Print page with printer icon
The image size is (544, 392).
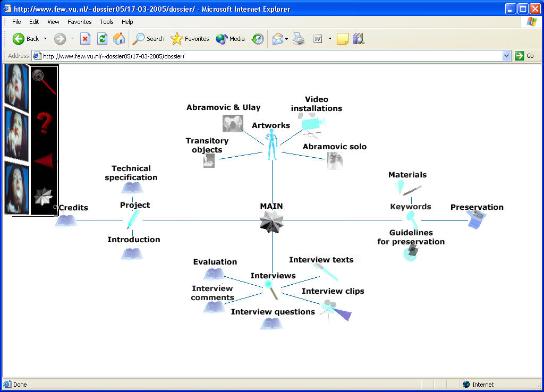(299, 39)
